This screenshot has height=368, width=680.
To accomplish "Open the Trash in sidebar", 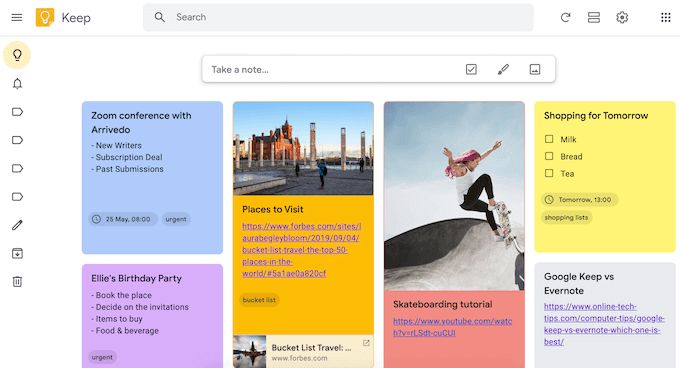I will click(17, 282).
